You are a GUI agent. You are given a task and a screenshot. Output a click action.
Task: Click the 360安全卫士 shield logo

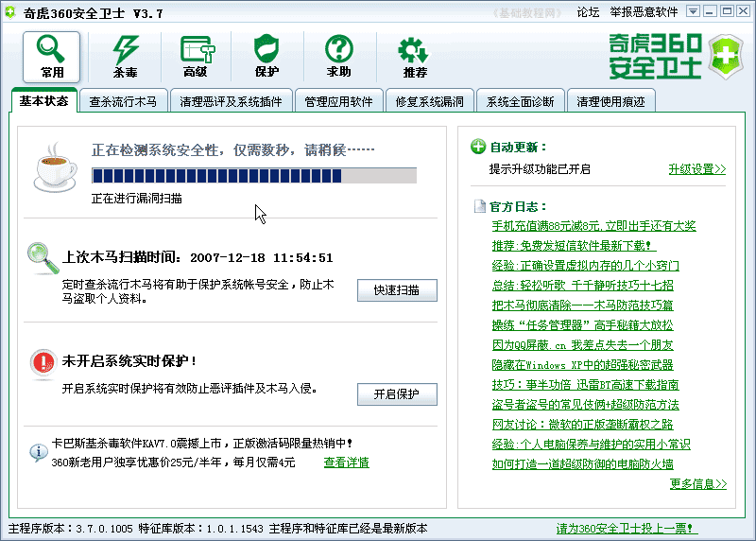tap(726, 57)
